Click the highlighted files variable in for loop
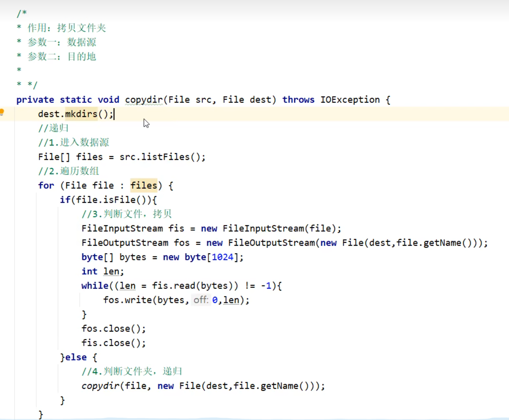Viewport: 509px width, 420px height. tap(144, 185)
